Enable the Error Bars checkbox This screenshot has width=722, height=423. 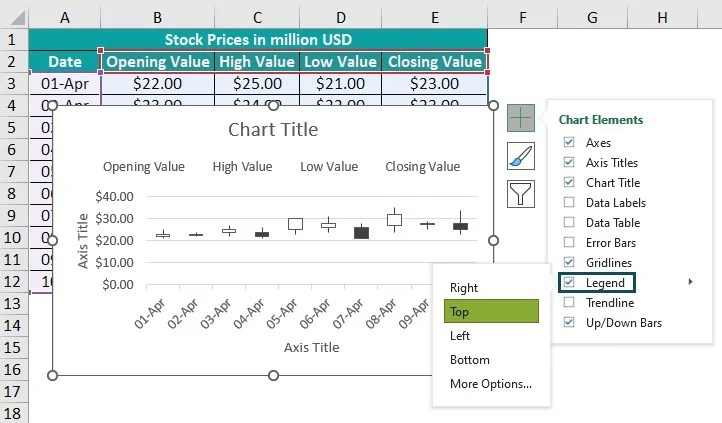pyautogui.click(x=569, y=242)
